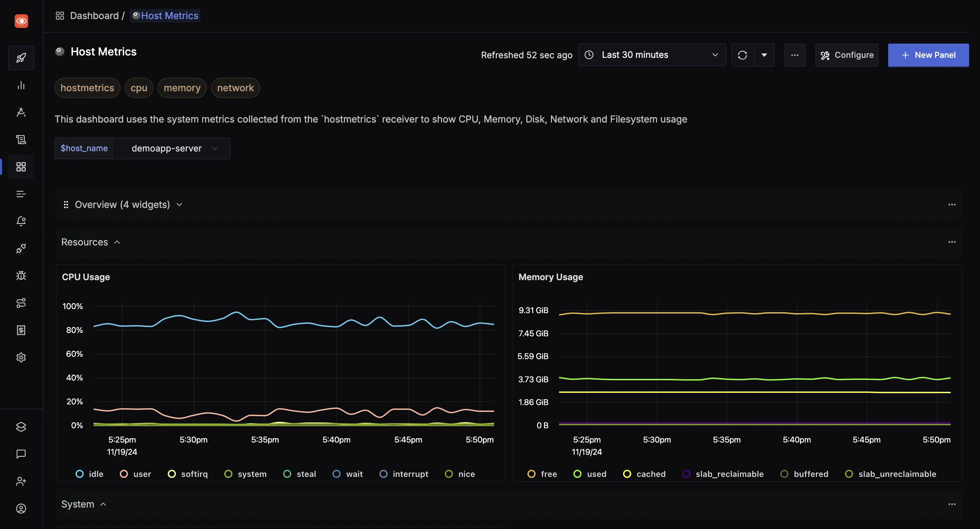Click slab_reclaimable color marker in legend

coord(686,474)
